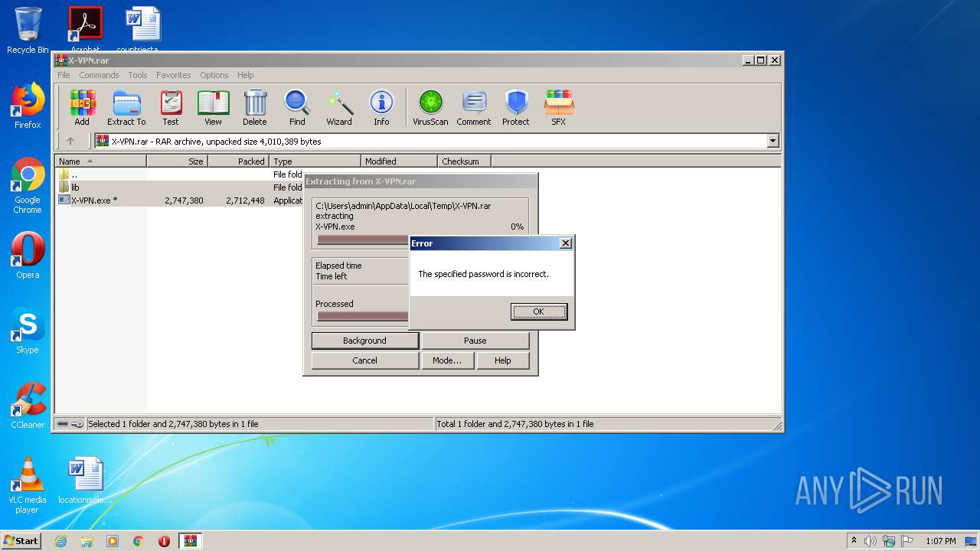
Task: Sort by Checksum column header
Action: coord(464,161)
